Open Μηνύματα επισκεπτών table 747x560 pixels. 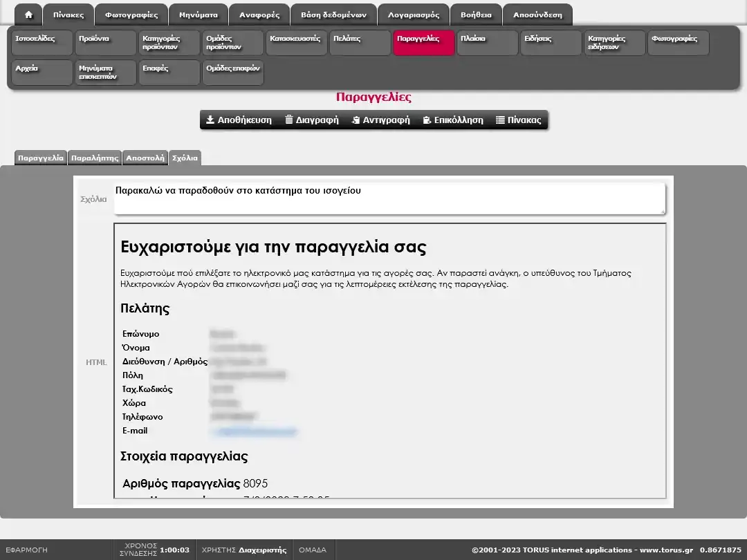[x=105, y=73]
